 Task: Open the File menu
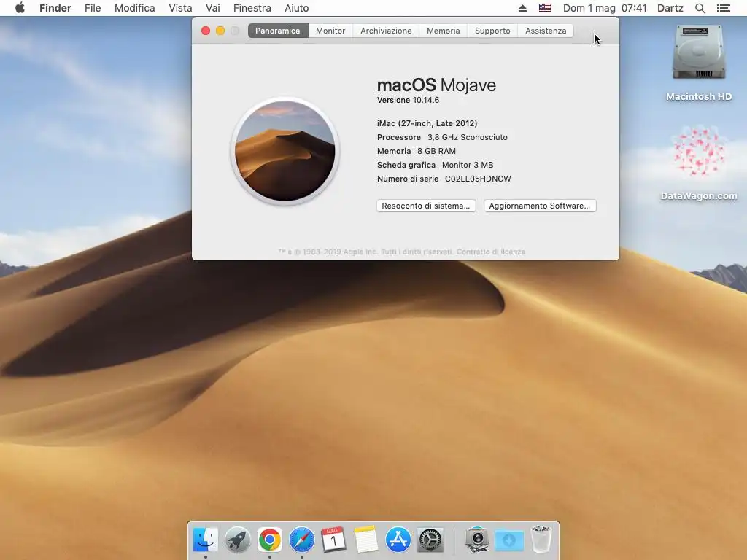click(x=93, y=8)
